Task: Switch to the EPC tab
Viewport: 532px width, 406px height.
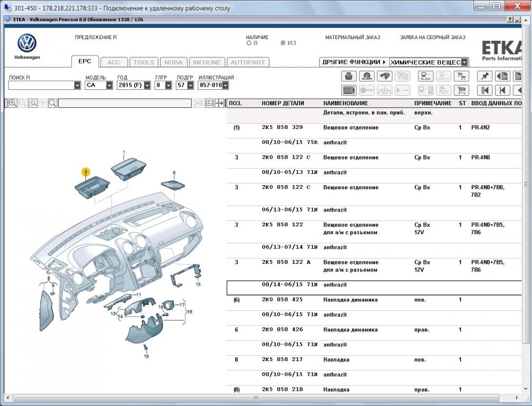Action: click(x=85, y=61)
